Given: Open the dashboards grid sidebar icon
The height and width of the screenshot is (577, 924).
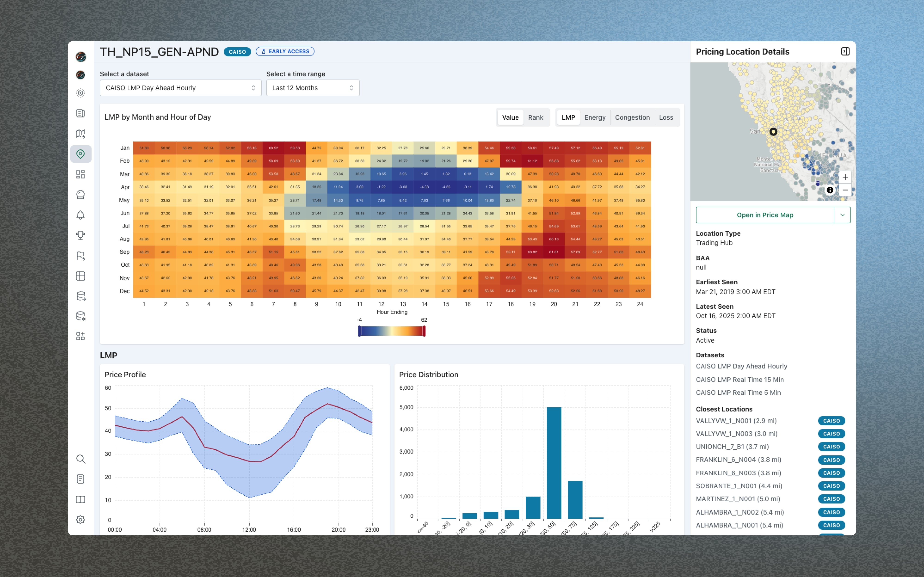Looking at the screenshot, I should (80, 174).
